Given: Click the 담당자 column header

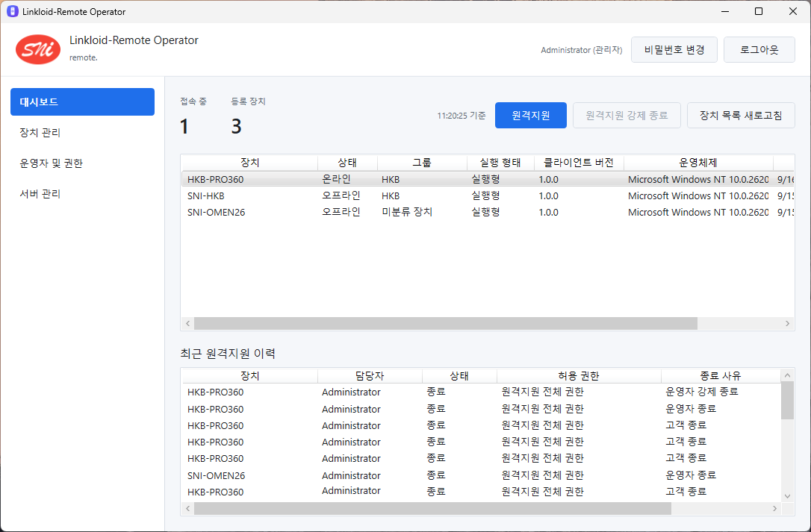Looking at the screenshot, I should click(x=370, y=376).
